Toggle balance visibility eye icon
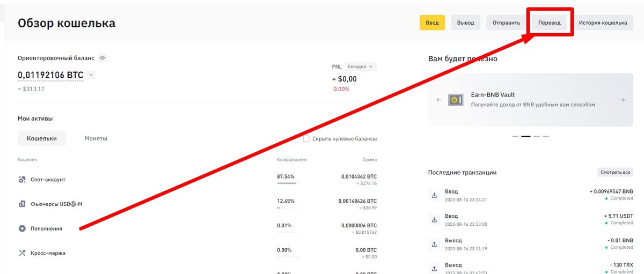This screenshot has width=644, height=274. point(103,58)
